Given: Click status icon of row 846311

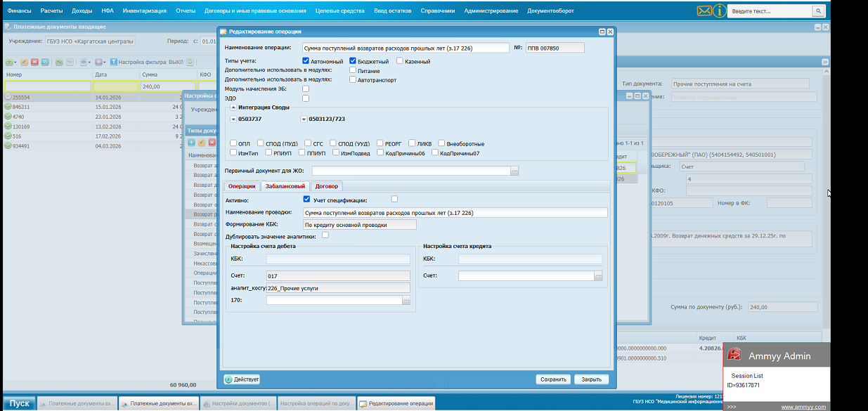Looking at the screenshot, I should 8,107.
